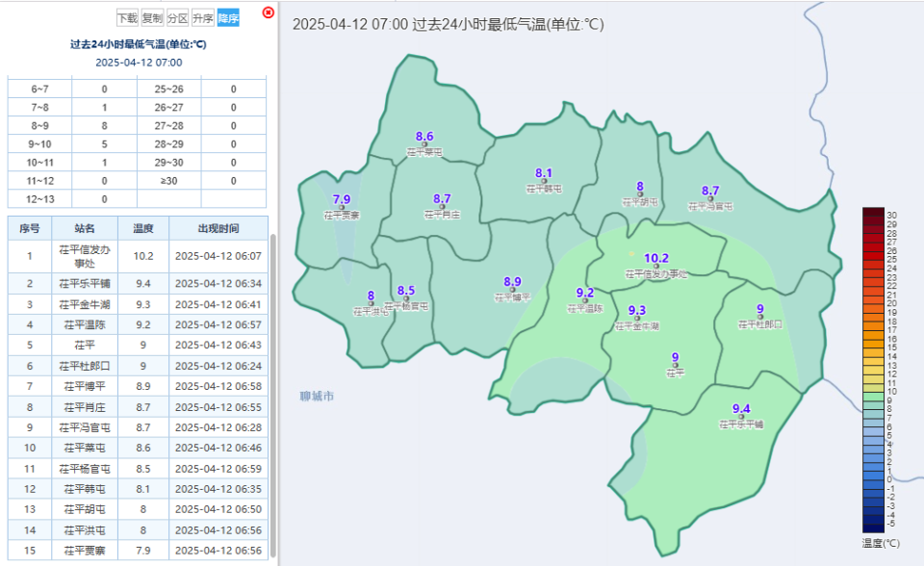Select the highlighted 降序 descending button

(228, 18)
